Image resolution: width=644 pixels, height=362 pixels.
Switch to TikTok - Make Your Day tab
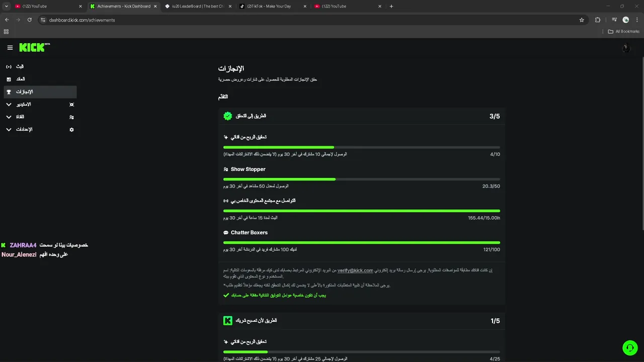click(x=272, y=6)
